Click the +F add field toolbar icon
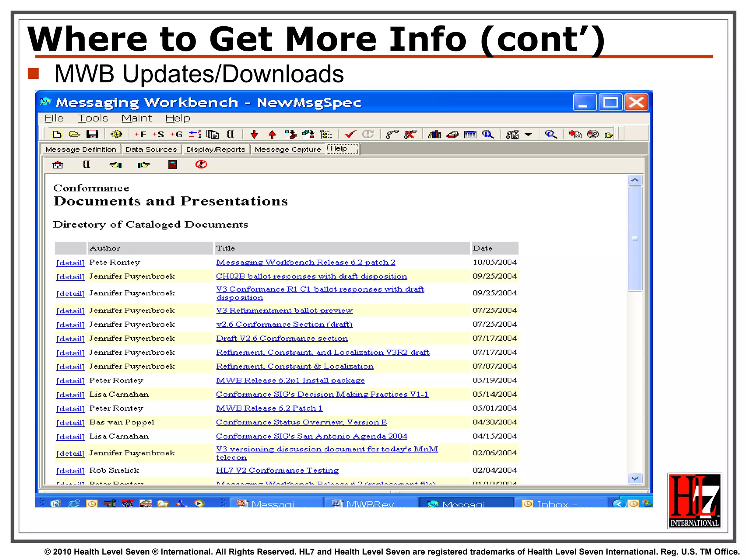Screen dimensions: 747x560 (x=140, y=135)
